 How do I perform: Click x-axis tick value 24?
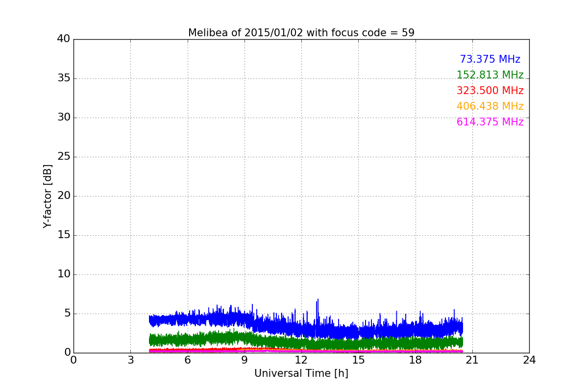[529, 360]
